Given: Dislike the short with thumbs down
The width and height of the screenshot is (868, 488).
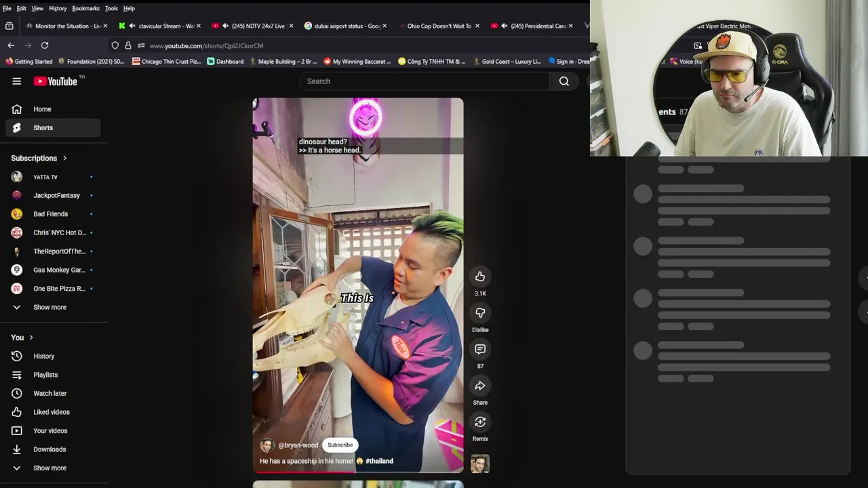Looking at the screenshot, I should pyautogui.click(x=480, y=312).
